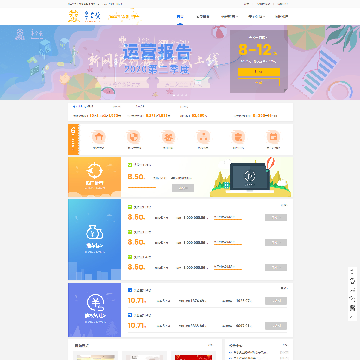Click the more link in the blue section
Image resolution: width=360 pixels, height=360 pixels.
click(x=283, y=206)
